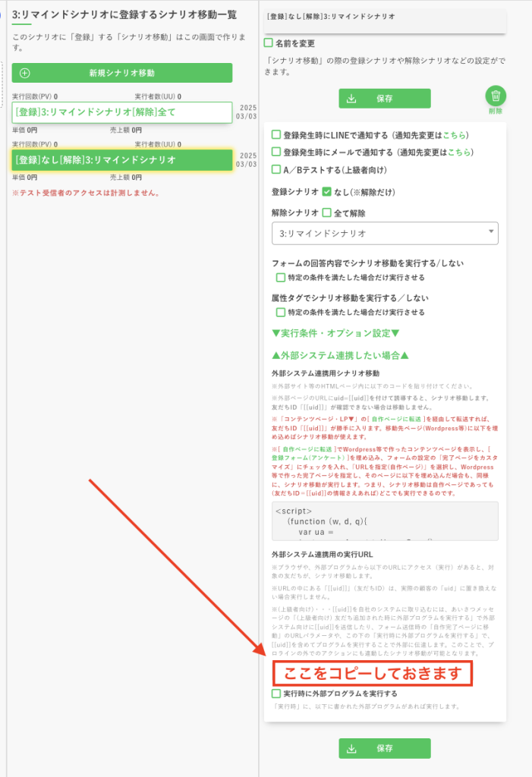The width and height of the screenshot is (532, 777).
Task: Collapse ▲外部システム連携したい場合▲ section
Action: click(340, 355)
